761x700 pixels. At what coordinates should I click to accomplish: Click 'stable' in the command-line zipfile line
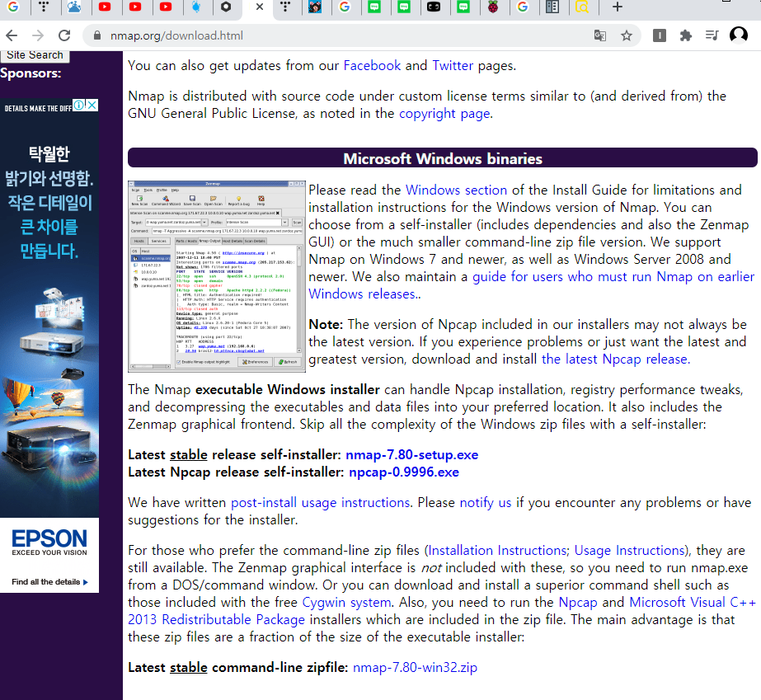pos(188,668)
